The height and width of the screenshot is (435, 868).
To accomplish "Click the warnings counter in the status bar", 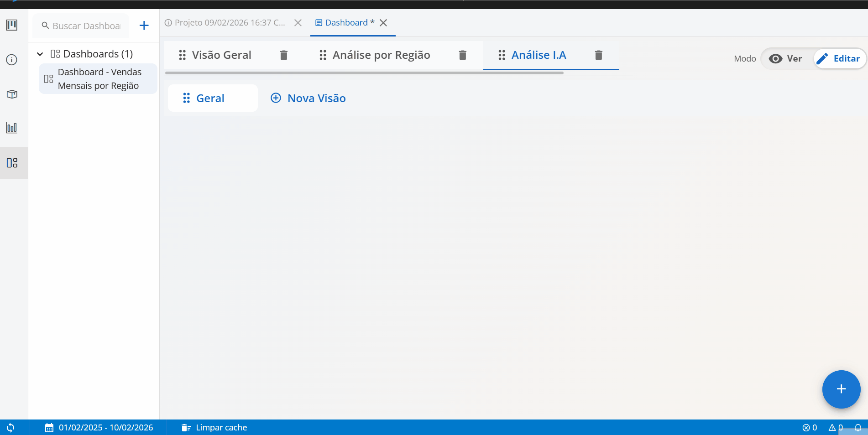I will (x=836, y=428).
